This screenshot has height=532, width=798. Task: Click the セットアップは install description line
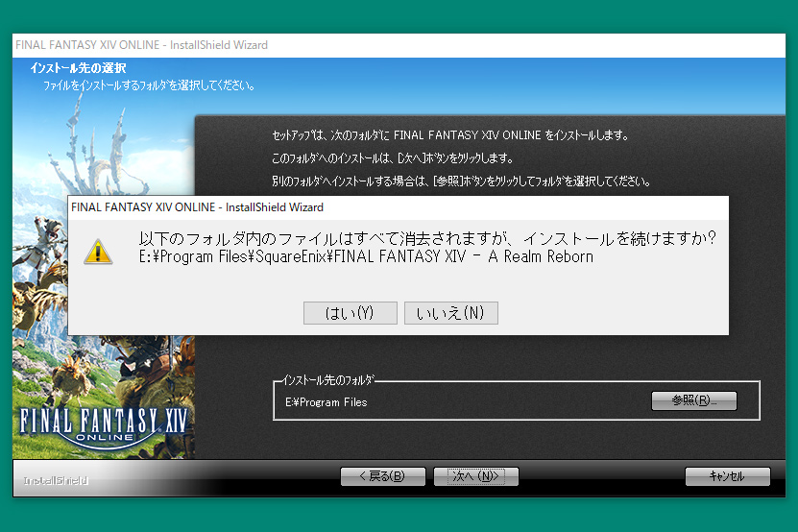coord(450,135)
